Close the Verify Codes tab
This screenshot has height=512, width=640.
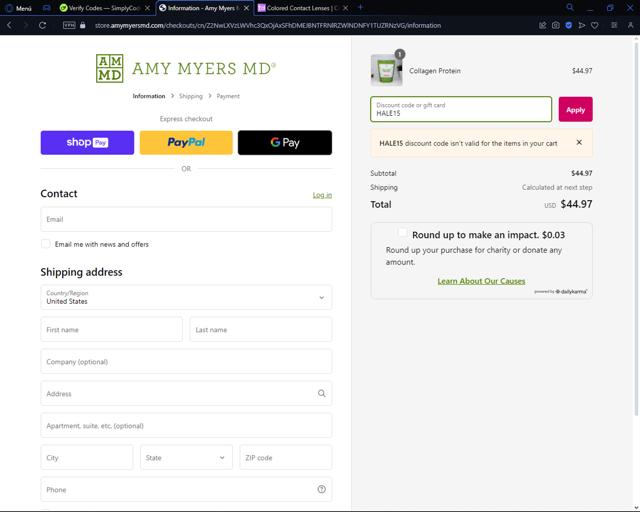click(x=147, y=8)
